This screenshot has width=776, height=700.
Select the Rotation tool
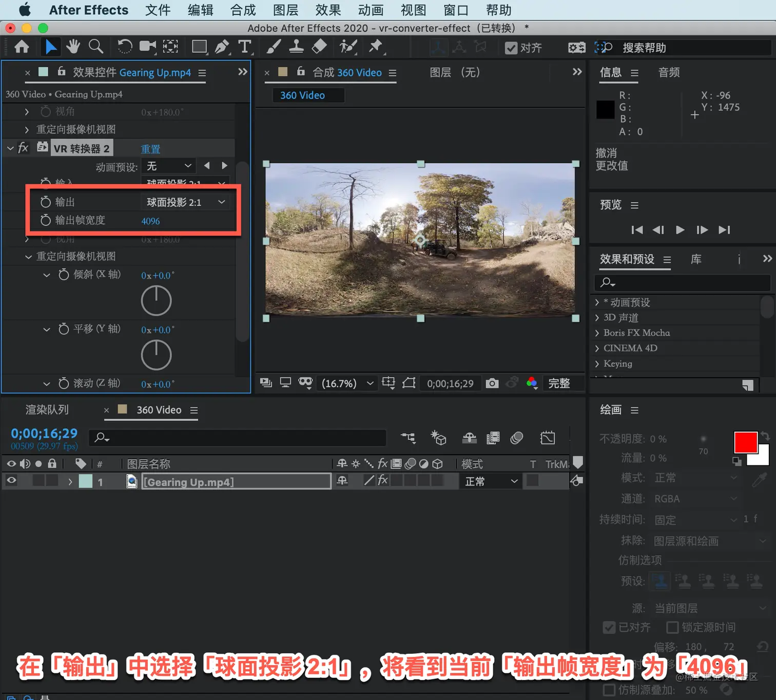pos(124,47)
